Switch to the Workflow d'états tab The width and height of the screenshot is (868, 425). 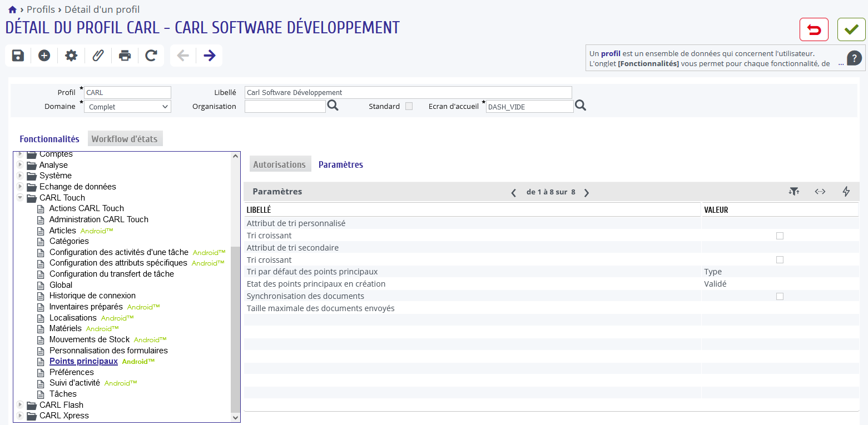point(125,139)
